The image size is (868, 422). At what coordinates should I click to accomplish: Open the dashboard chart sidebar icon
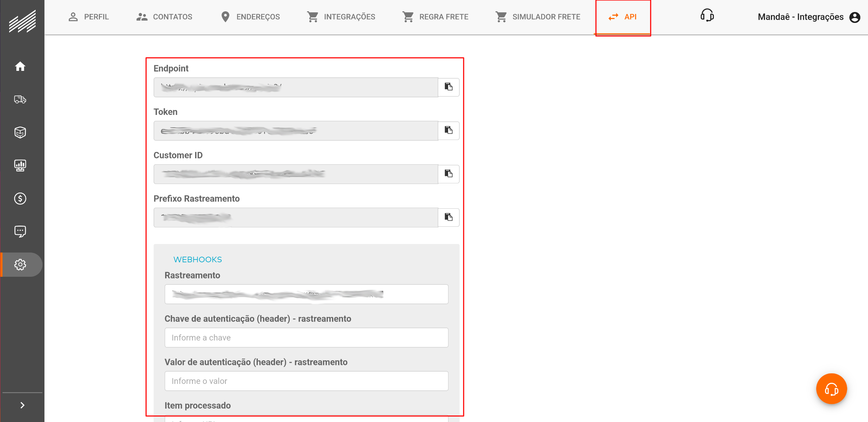pos(20,165)
